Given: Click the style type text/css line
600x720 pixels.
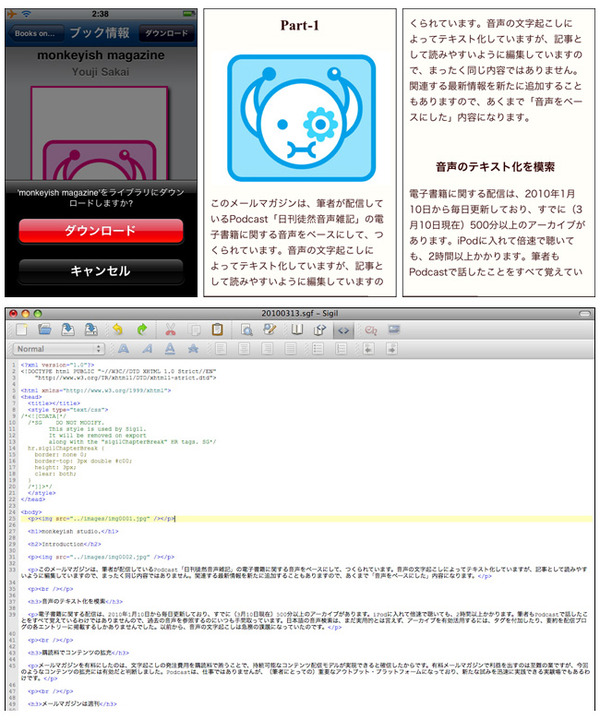Looking at the screenshot, I should [68, 410].
